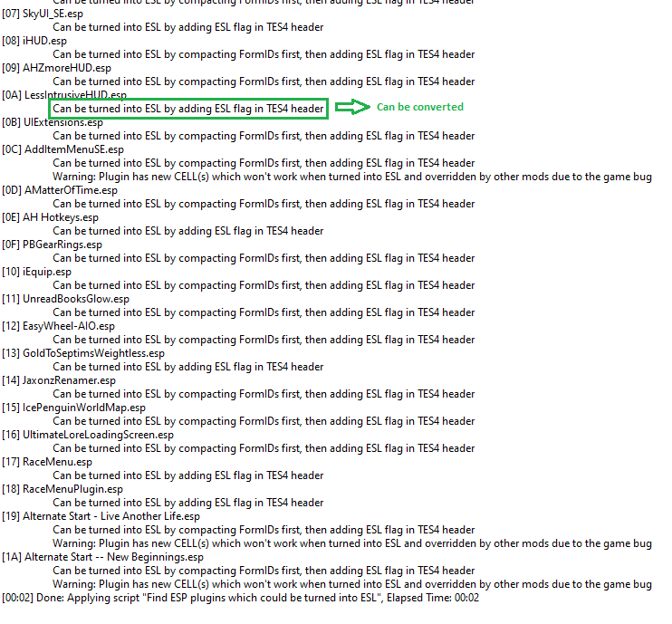Select the Alternate Start -- New Beginnings.esp entry
This screenshot has width=672, height=624.
103,557
